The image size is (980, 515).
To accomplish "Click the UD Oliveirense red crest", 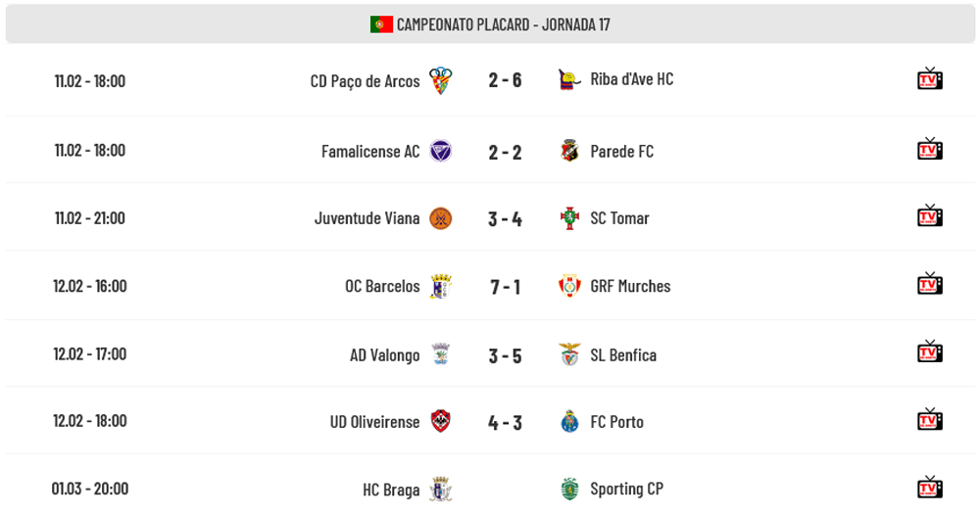I will click(x=441, y=422).
